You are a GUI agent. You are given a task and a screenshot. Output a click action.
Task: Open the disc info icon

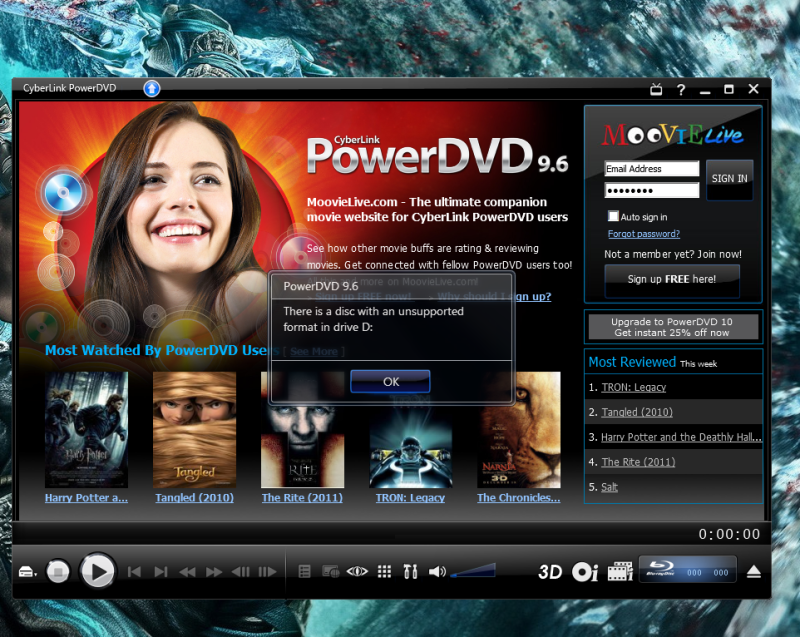[585, 572]
